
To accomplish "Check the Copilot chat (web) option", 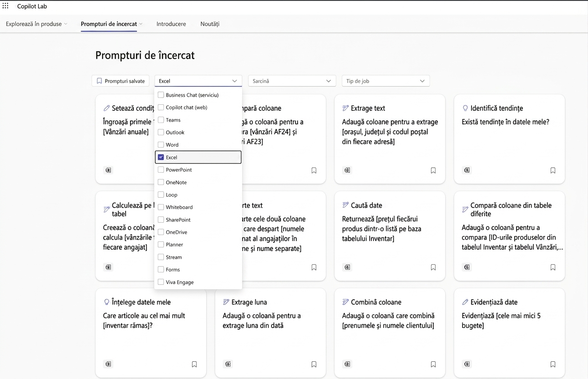I will click(x=161, y=108).
